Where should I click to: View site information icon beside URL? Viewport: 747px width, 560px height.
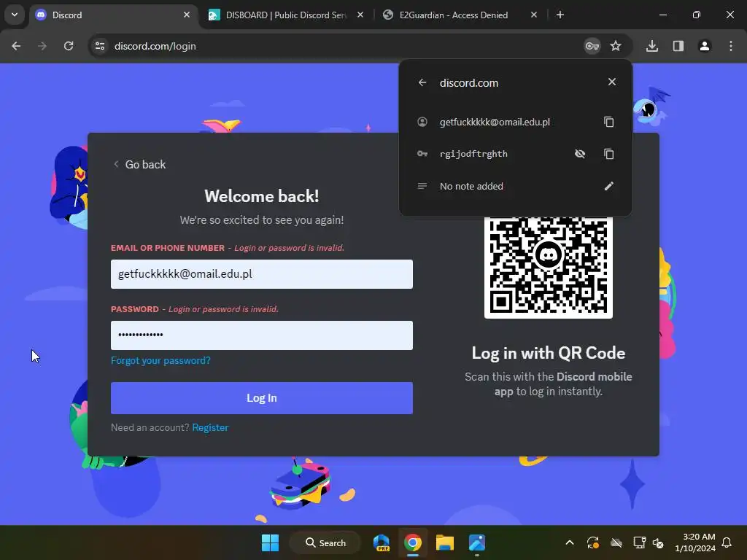click(x=100, y=46)
